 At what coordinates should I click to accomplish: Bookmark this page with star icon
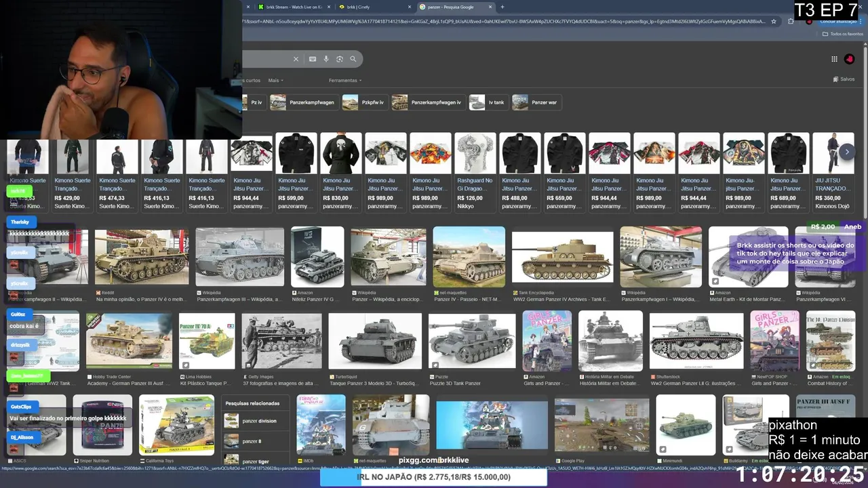[774, 21]
